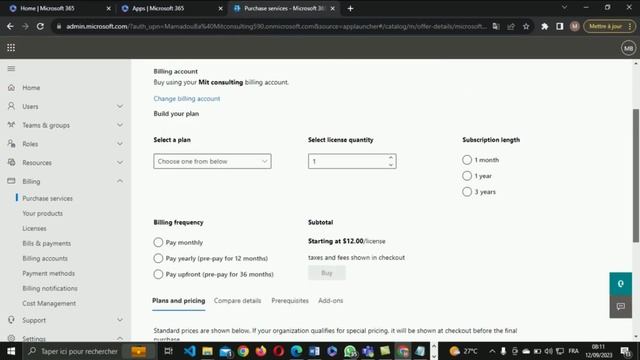Choose Pay yearly (pre-pay for 12 months)
Image resolution: width=640 pixels, height=360 pixels.
click(158, 258)
